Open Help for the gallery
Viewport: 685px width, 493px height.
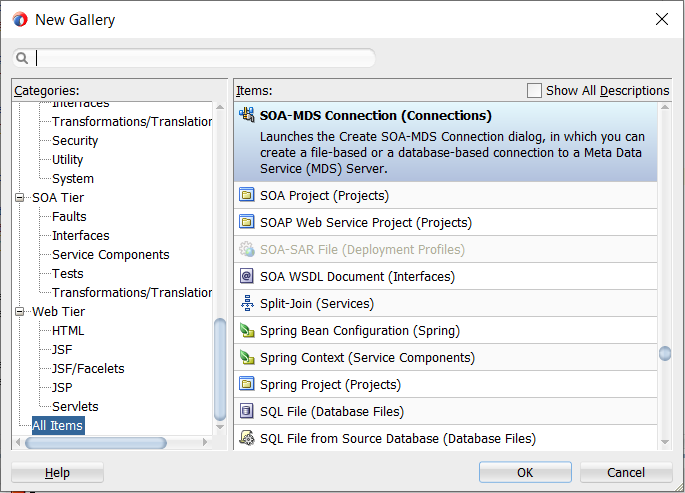point(57,473)
